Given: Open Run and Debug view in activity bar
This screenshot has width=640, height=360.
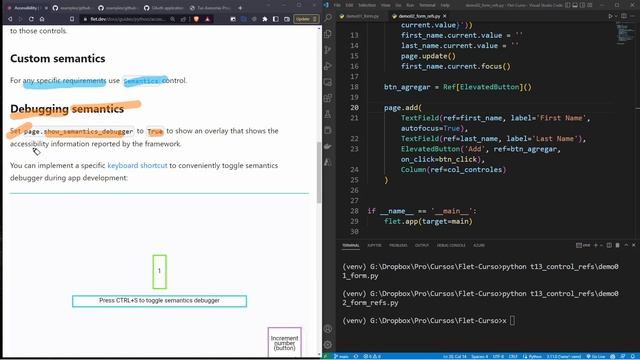Looking at the screenshot, I should click(328, 66).
